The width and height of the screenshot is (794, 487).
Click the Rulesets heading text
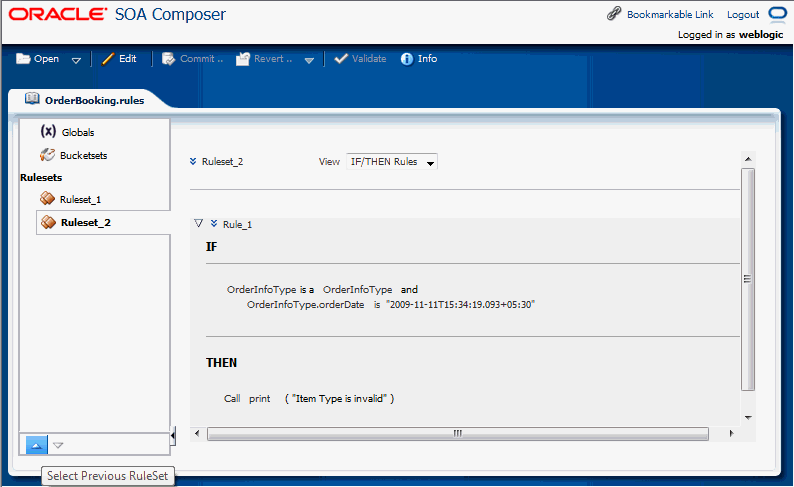pyautogui.click(x=41, y=178)
